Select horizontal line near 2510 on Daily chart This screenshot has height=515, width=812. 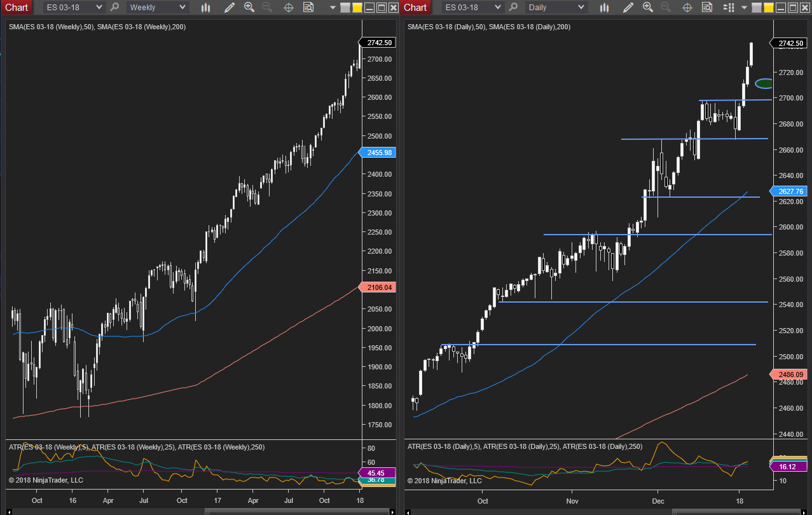coord(598,345)
